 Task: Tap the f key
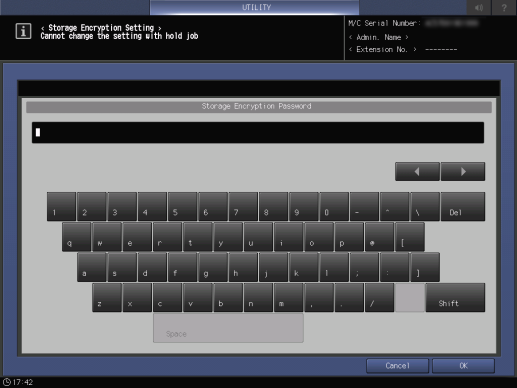pos(183,267)
